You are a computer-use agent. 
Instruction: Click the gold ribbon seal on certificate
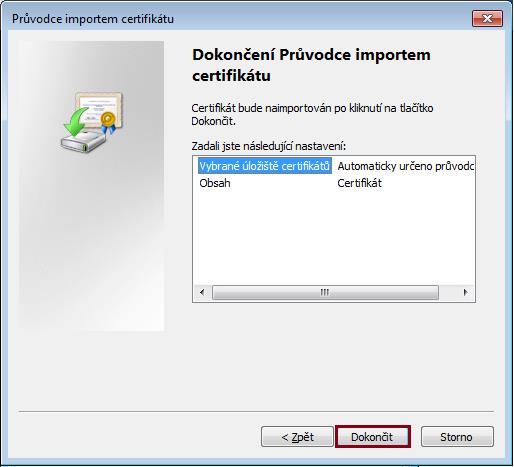click(108, 123)
